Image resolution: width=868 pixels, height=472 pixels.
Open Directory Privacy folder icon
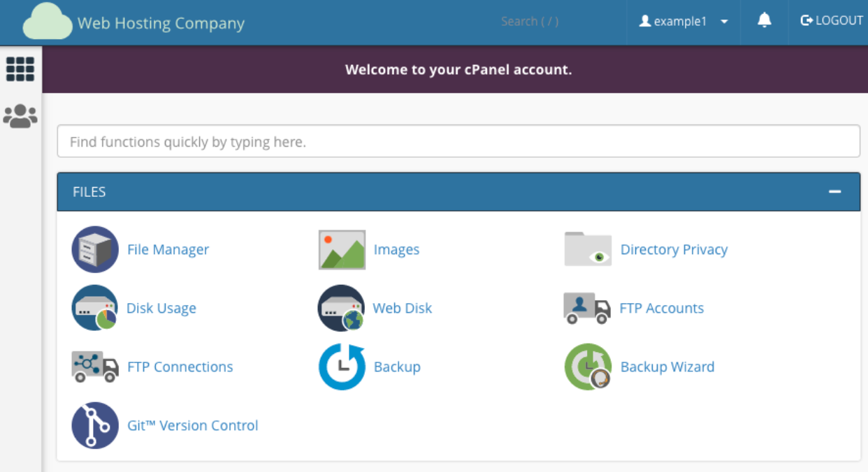(588, 249)
